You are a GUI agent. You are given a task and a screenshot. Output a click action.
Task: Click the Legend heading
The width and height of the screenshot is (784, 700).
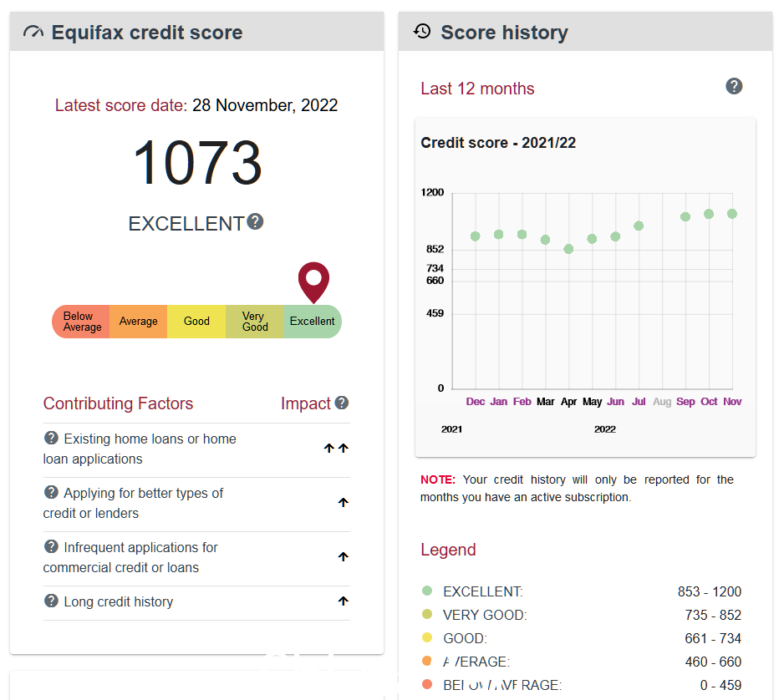pos(448,550)
